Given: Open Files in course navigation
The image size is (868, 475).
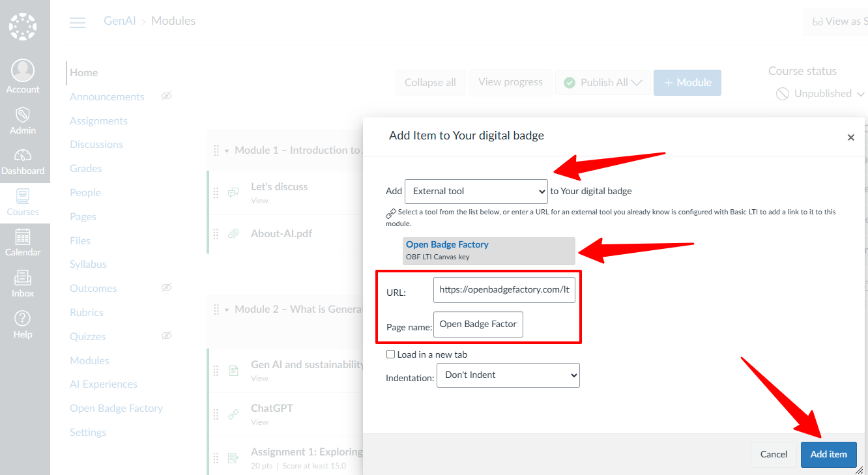Looking at the screenshot, I should pos(80,241).
